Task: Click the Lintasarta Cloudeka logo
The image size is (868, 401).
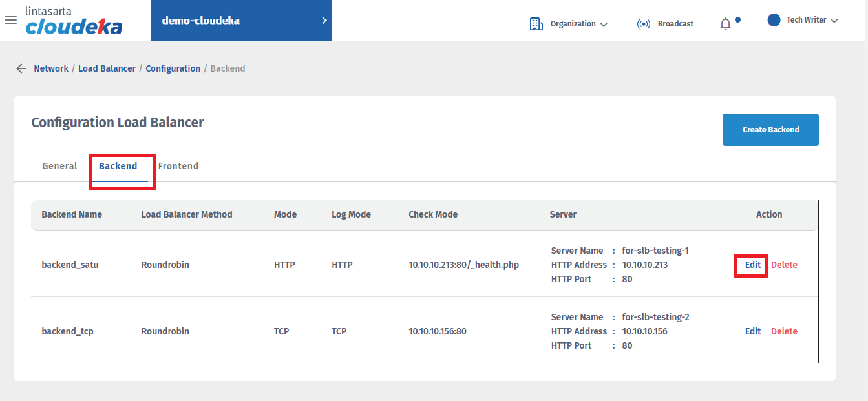Action: click(x=74, y=21)
